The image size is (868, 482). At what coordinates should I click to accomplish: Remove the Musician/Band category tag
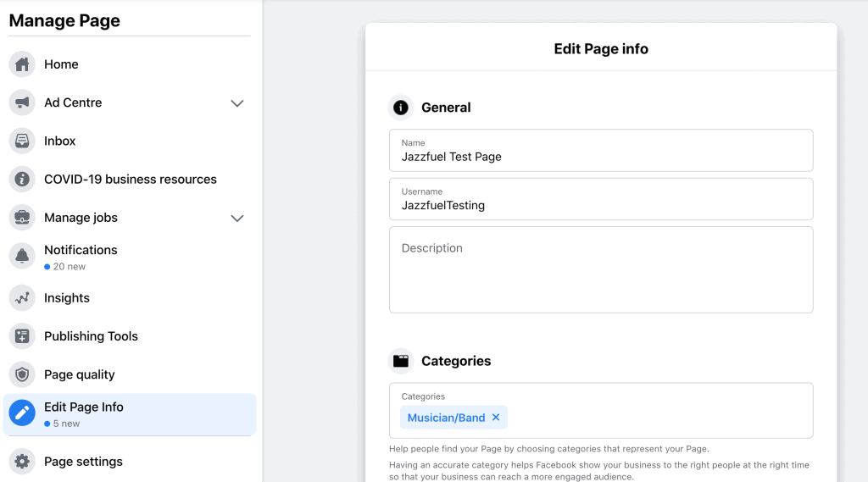[496, 418]
